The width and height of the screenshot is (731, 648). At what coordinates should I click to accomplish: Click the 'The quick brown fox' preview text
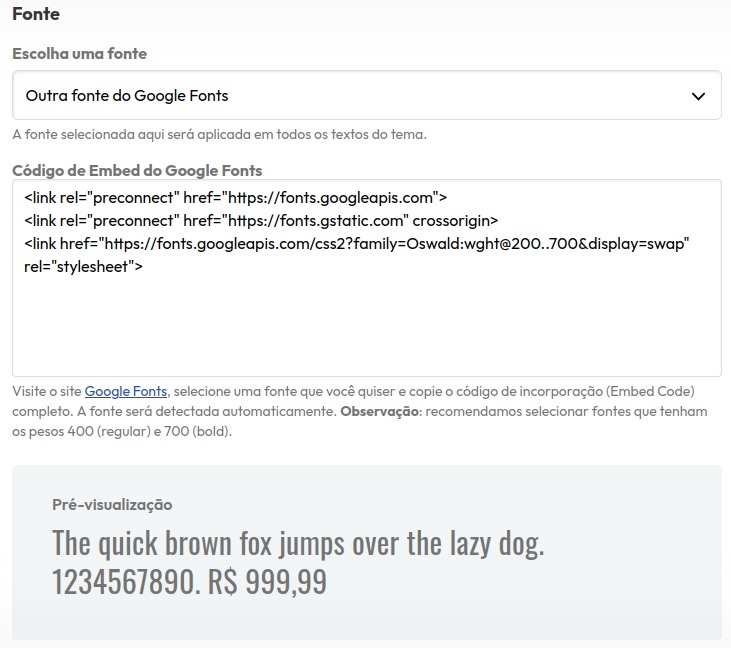[298, 544]
